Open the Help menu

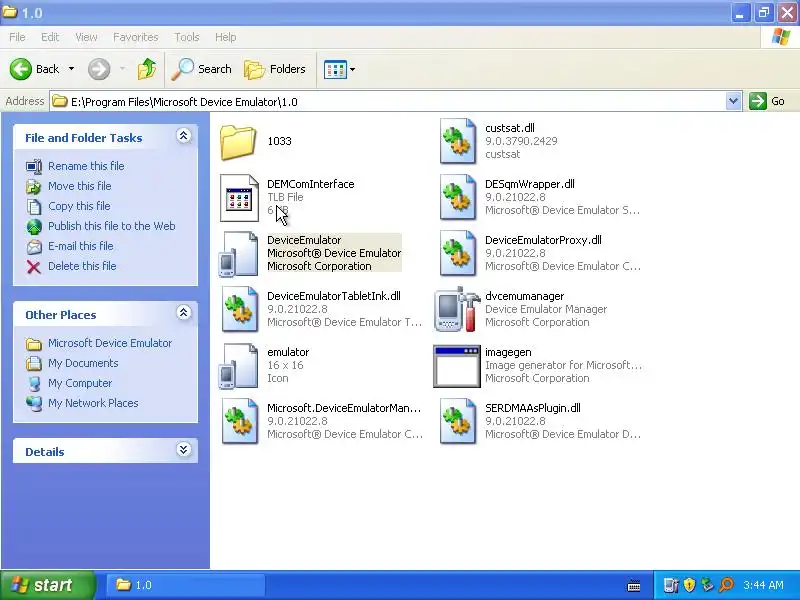point(226,37)
